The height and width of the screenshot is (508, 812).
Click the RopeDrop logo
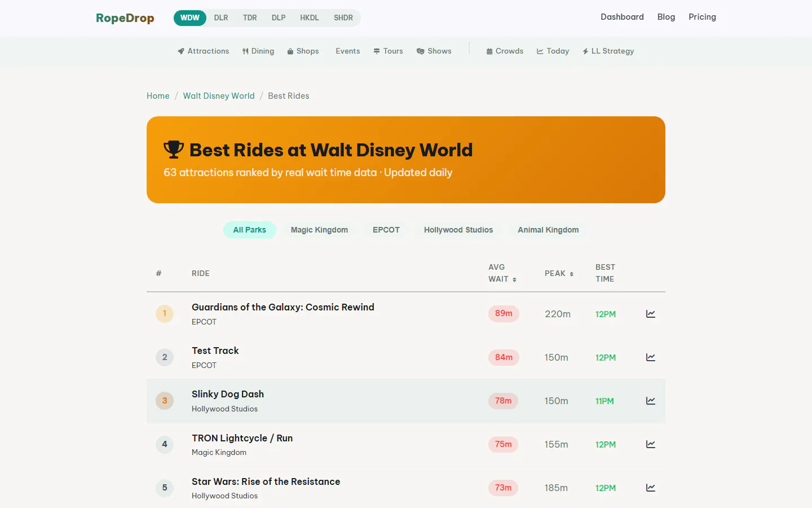(x=125, y=17)
